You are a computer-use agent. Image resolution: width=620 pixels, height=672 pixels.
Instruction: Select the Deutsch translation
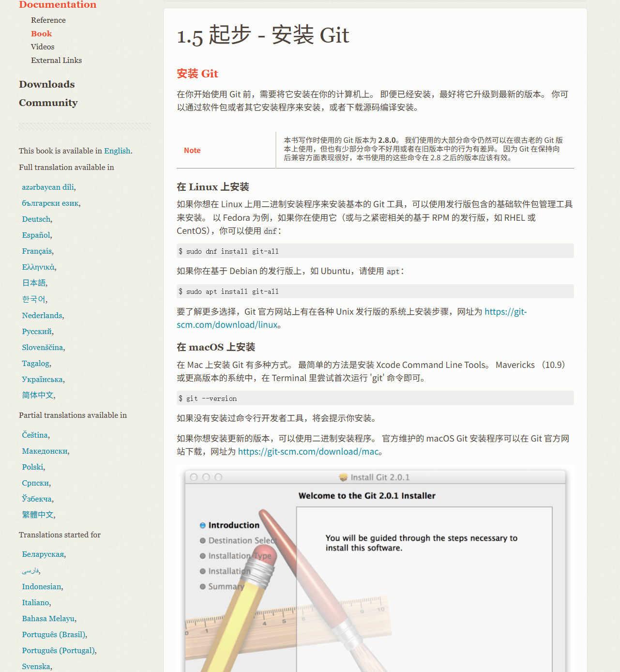pos(36,219)
